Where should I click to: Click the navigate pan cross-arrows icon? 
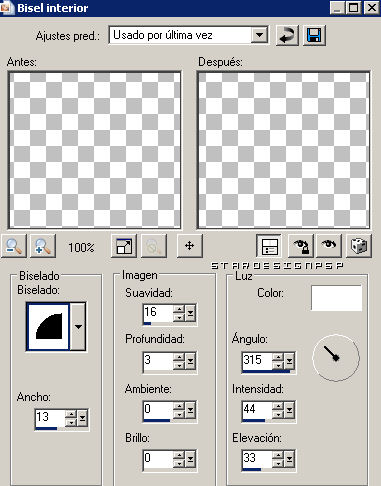pyautogui.click(x=189, y=246)
